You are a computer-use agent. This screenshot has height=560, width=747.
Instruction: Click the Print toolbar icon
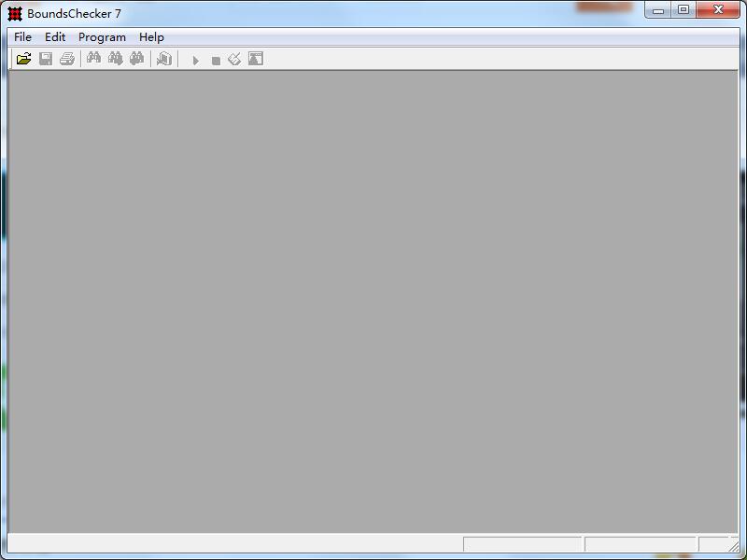(x=66, y=59)
